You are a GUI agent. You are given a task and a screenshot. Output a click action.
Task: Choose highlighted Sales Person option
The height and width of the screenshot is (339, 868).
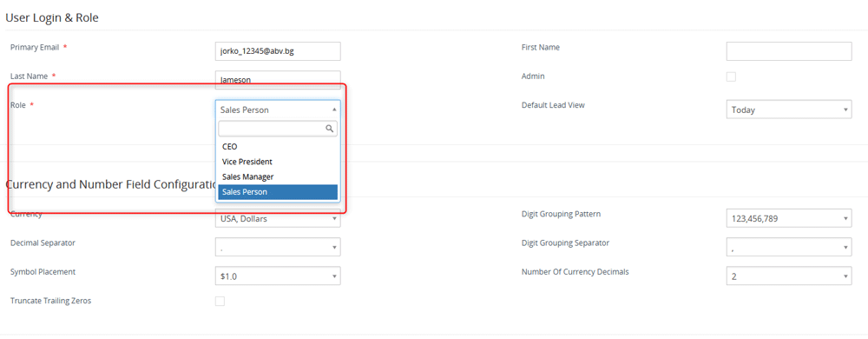tap(278, 191)
